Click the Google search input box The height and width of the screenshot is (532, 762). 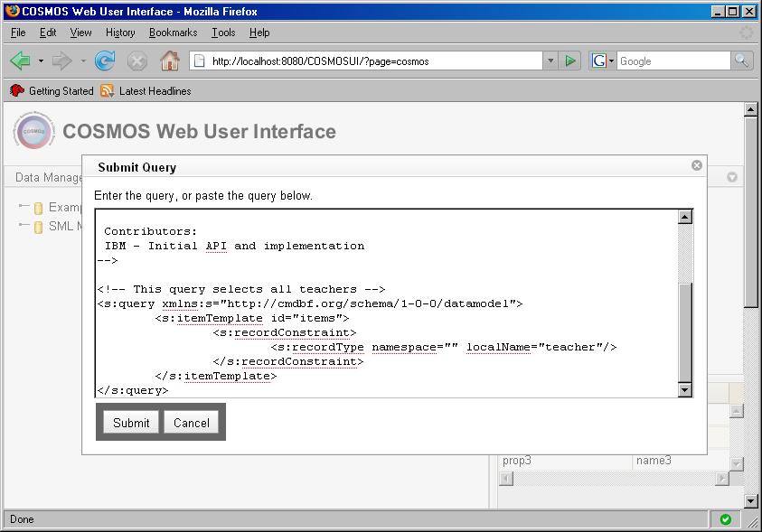click(x=673, y=61)
